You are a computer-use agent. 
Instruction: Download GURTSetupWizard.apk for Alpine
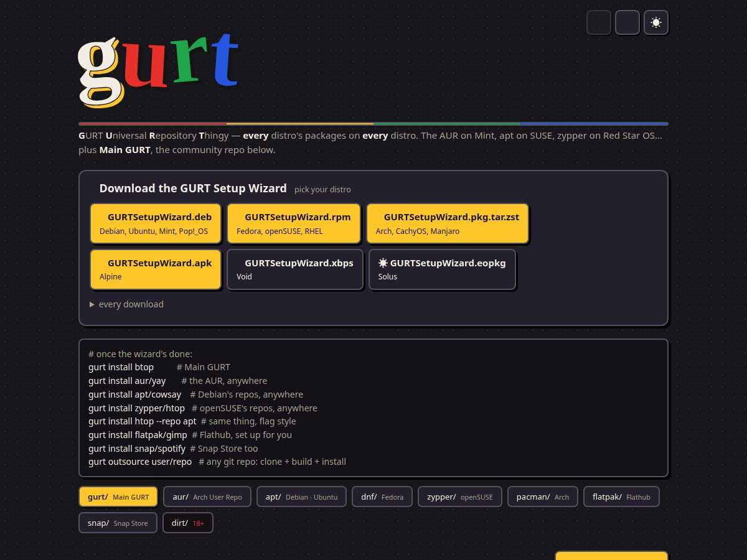(x=156, y=269)
